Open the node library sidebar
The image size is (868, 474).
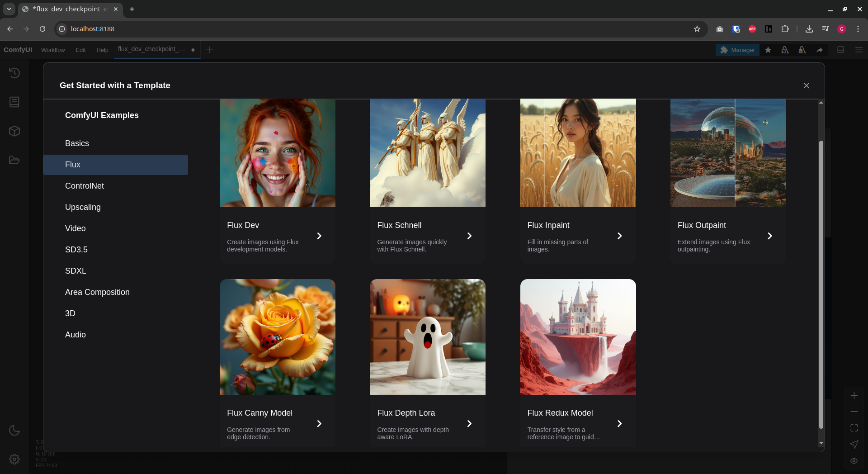pyautogui.click(x=14, y=102)
